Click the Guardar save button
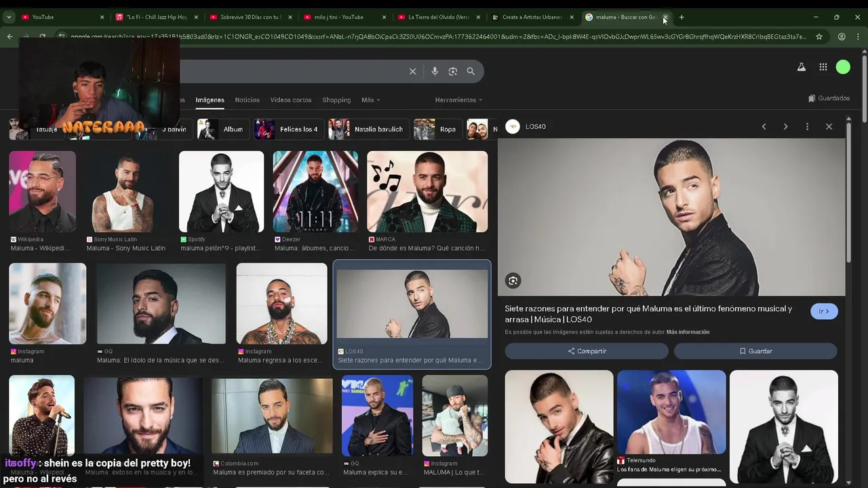Screen dimensions: 868x488 [x=755, y=351]
